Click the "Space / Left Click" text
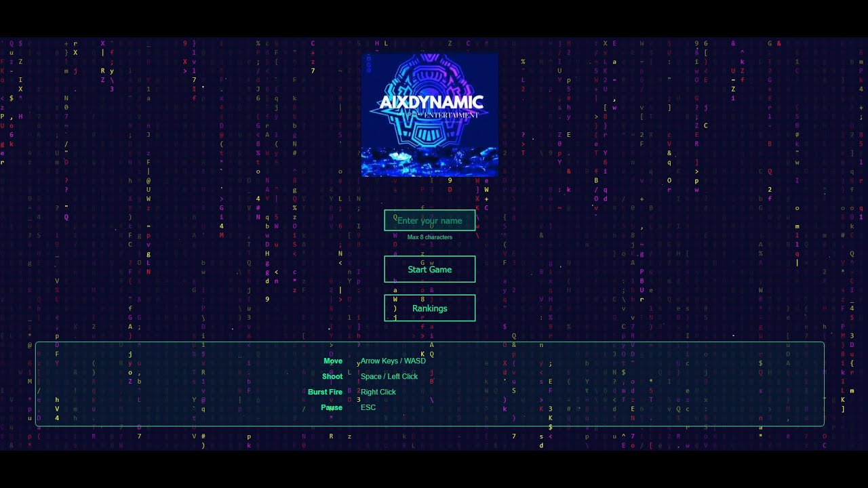This screenshot has width=868, height=488. 389,377
